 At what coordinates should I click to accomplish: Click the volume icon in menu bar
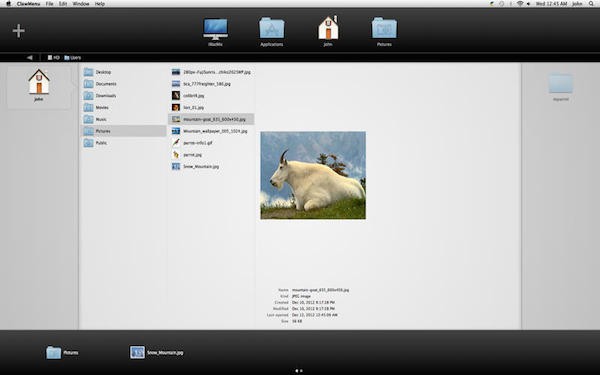(528, 4)
